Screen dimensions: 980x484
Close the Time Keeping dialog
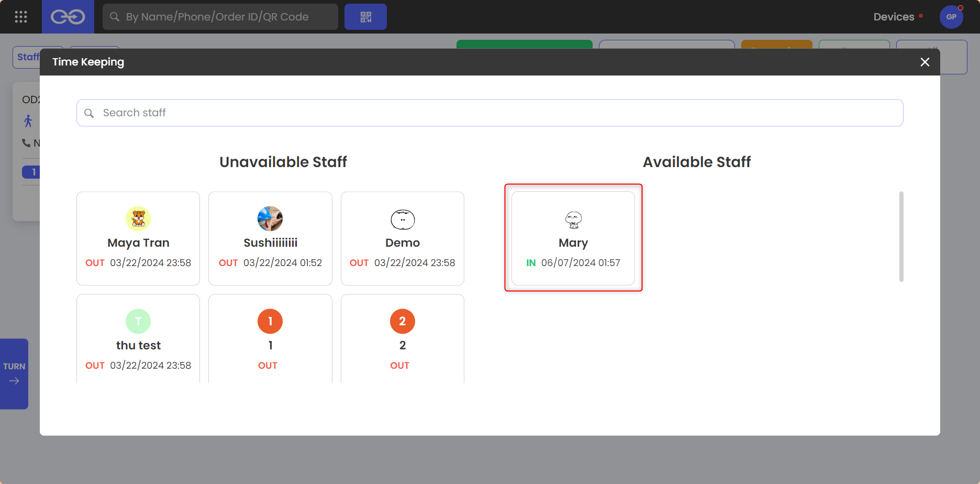[x=925, y=62]
